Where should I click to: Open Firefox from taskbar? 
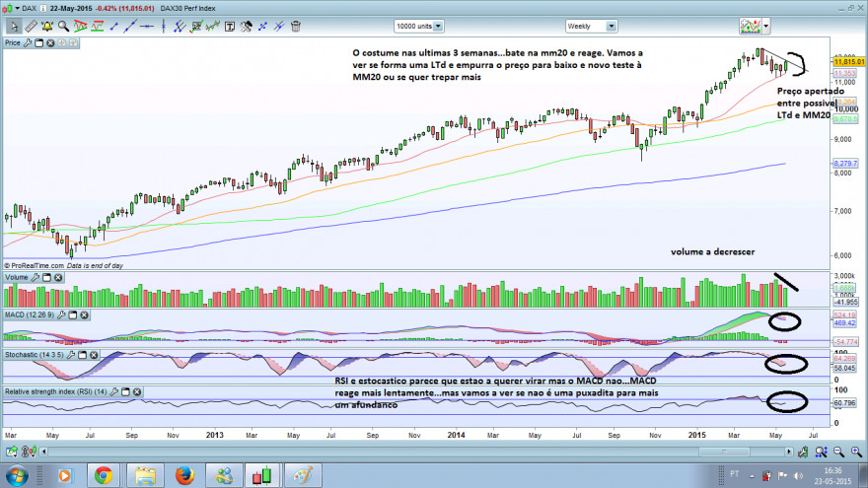click(x=184, y=475)
